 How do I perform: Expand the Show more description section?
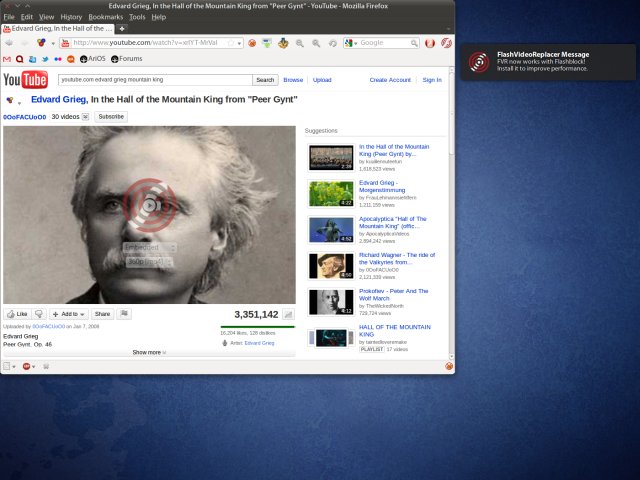149,352
